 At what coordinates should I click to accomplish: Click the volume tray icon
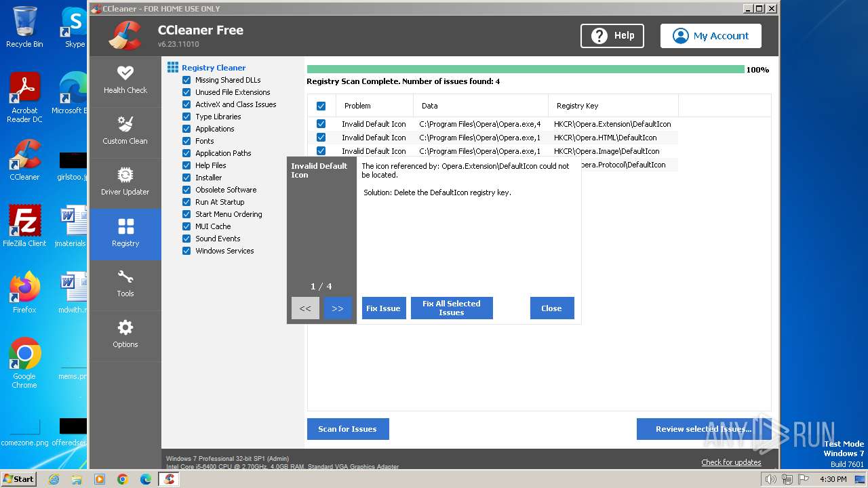(771, 479)
